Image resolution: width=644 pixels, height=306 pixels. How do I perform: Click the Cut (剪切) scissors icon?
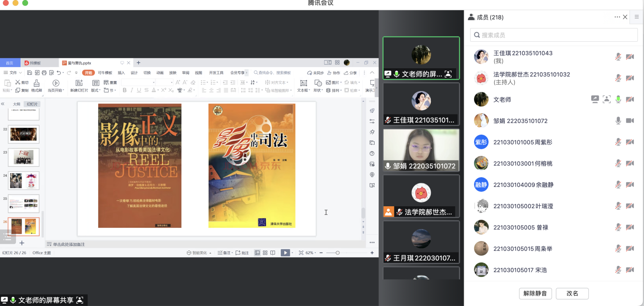17,82
